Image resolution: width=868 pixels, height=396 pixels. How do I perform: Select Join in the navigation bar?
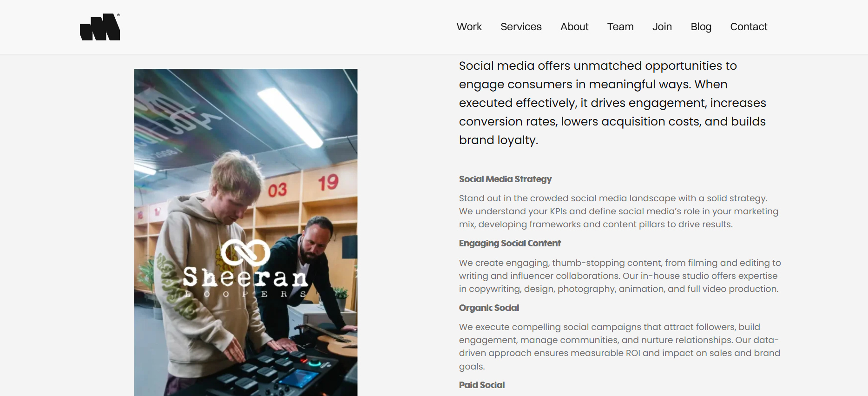click(662, 27)
